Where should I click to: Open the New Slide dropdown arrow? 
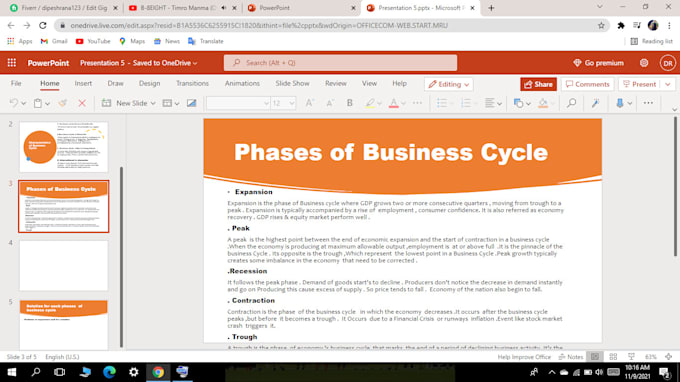pos(153,104)
